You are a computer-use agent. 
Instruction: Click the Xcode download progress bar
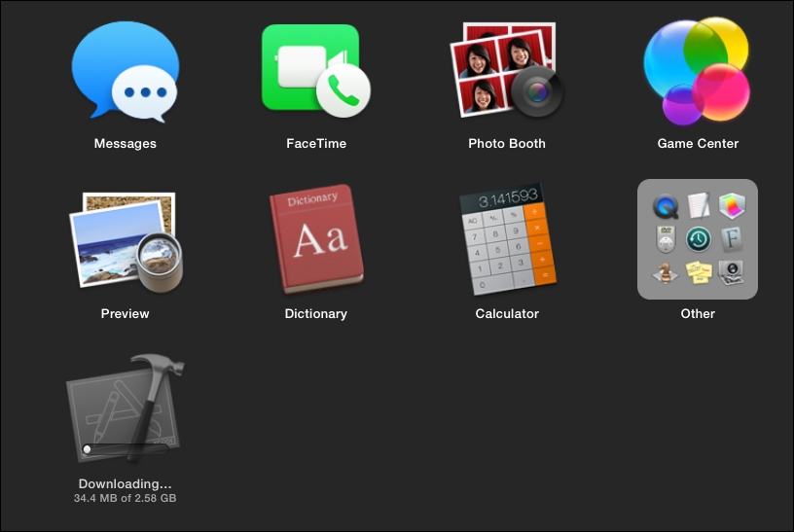(126, 449)
